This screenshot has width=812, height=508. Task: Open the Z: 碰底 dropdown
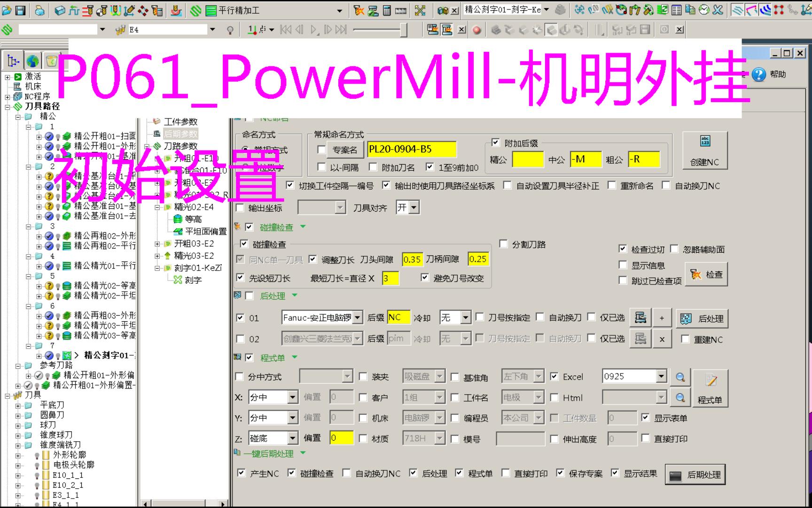[x=292, y=438]
